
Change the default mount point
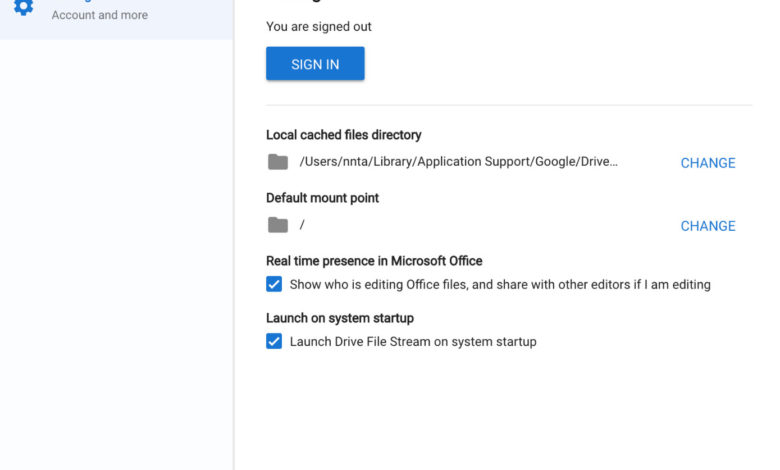coord(707,226)
